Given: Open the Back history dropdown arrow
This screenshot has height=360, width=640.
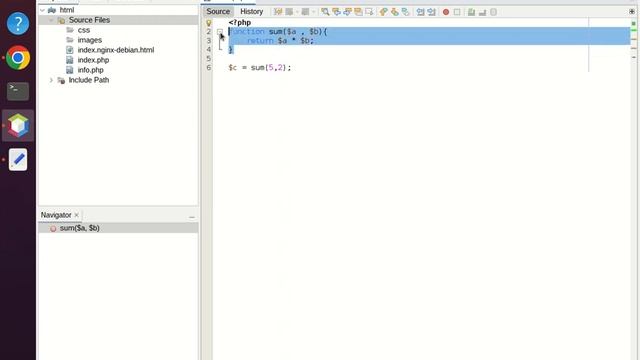Looking at the screenshot, I should (x=297, y=12).
